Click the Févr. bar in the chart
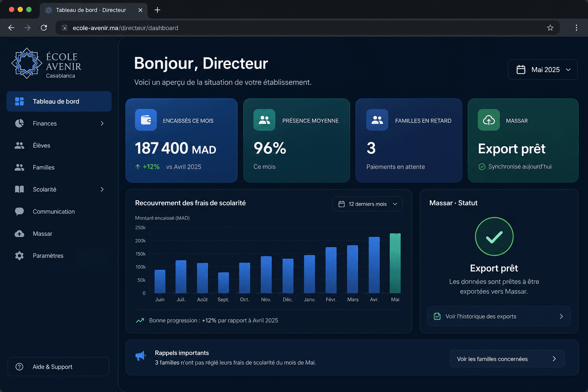The image size is (588, 392). [x=331, y=270]
